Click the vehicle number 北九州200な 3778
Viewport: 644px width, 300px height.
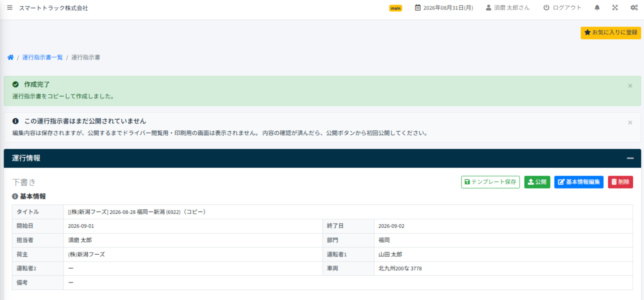tap(400, 269)
